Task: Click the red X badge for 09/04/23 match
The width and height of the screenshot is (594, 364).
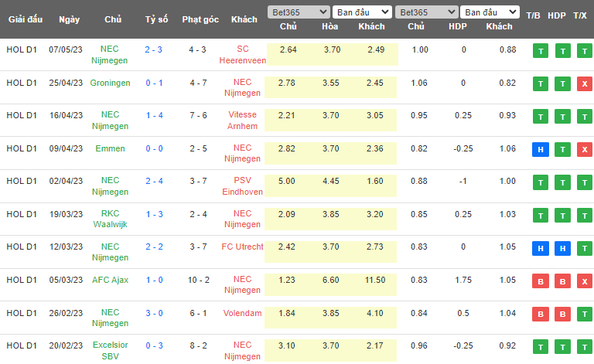Action: click(585, 149)
